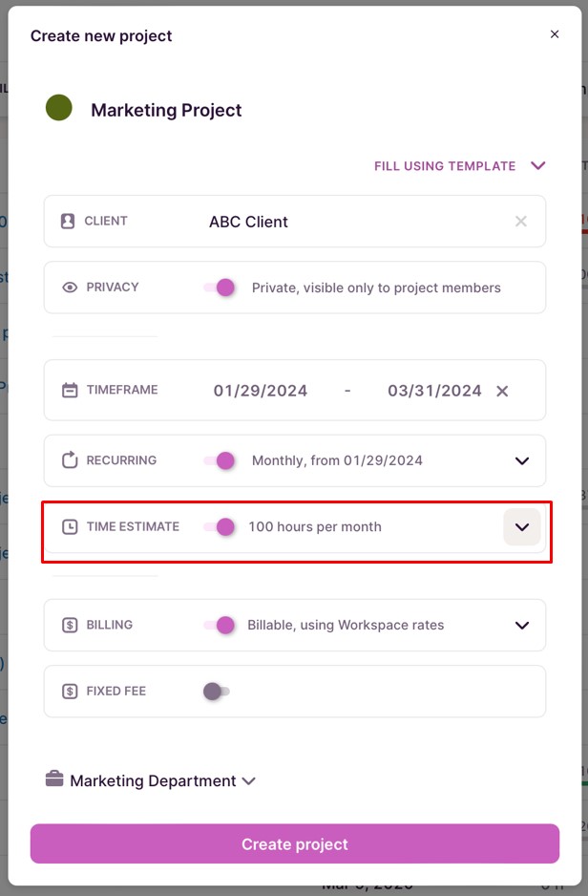Expand the Recurring settings chevron

click(522, 460)
